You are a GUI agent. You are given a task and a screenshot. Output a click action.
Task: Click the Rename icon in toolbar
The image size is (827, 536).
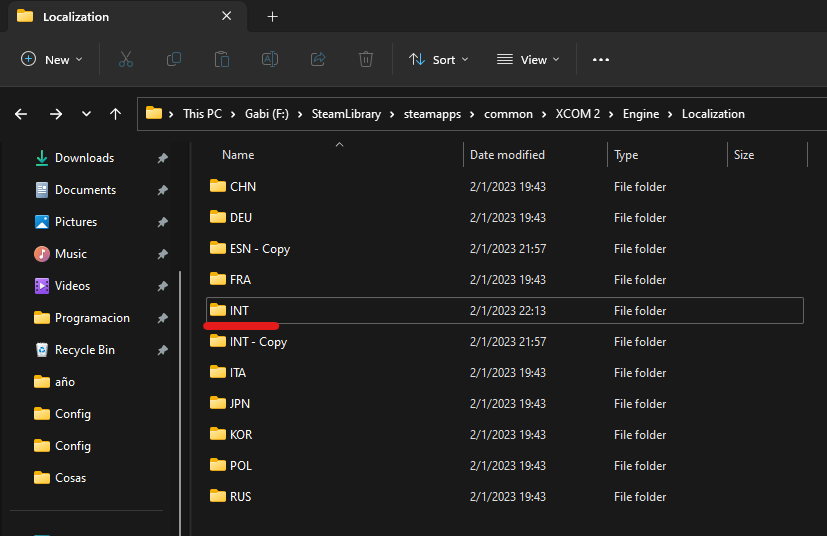point(270,59)
